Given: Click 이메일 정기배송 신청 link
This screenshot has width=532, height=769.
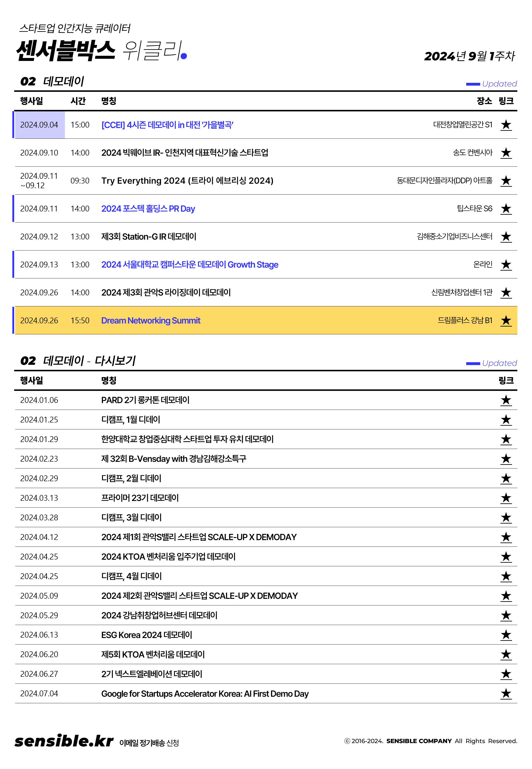Looking at the screenshot, I should [x=149, y=743].
